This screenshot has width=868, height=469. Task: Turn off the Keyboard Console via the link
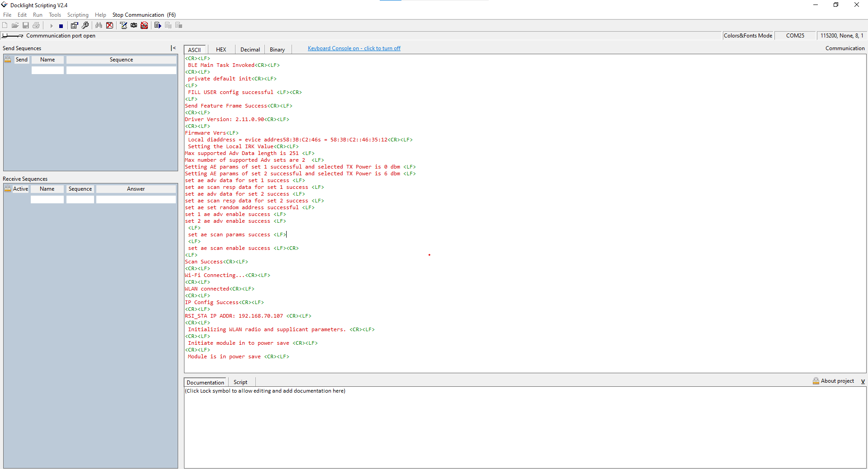pos(354,48)
